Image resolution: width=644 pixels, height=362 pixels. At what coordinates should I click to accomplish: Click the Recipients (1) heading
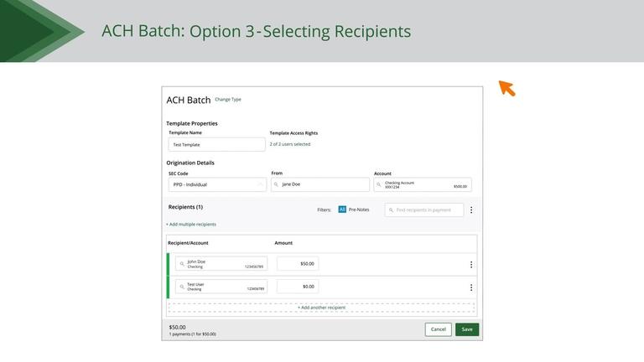185,207
